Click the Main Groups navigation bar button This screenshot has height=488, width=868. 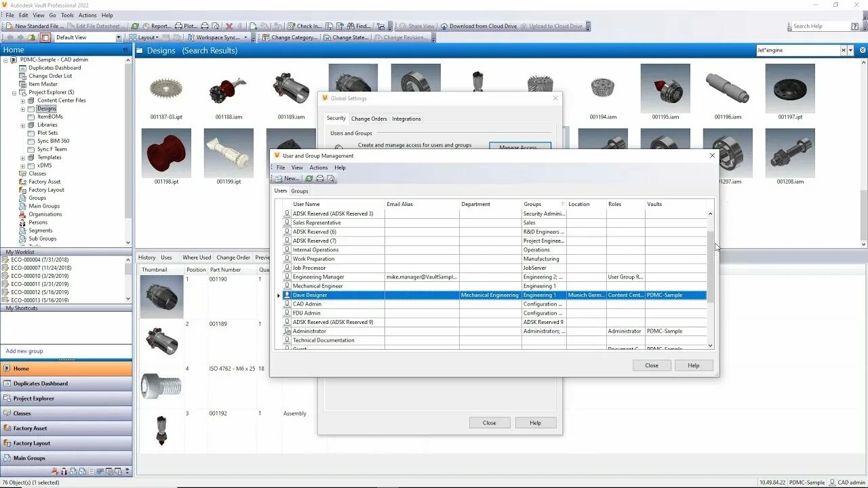66,458
